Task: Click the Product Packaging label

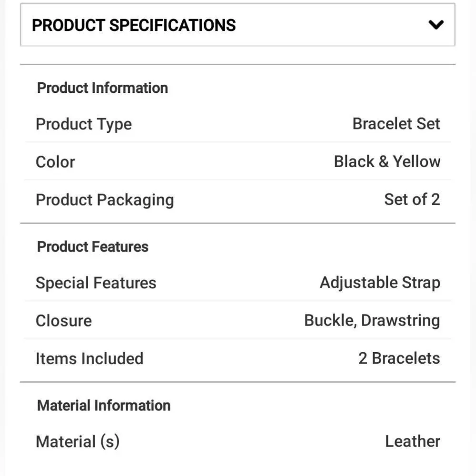Action: point(105,200)
